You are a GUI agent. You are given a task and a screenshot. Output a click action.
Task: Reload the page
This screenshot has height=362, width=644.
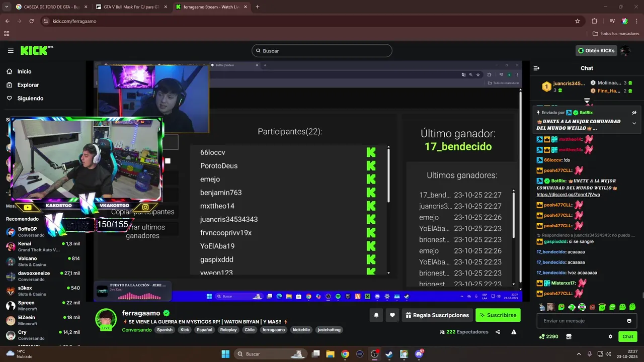click(31, 21)
